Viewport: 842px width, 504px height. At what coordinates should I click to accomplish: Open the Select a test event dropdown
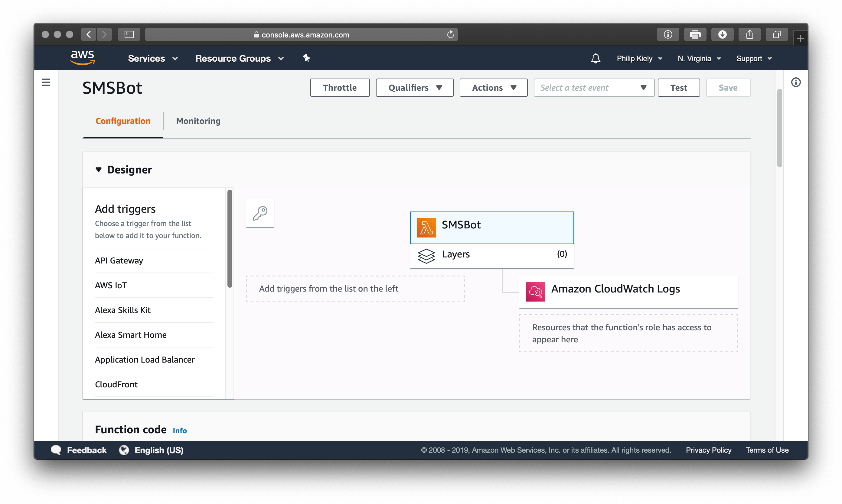click(594, 88)
